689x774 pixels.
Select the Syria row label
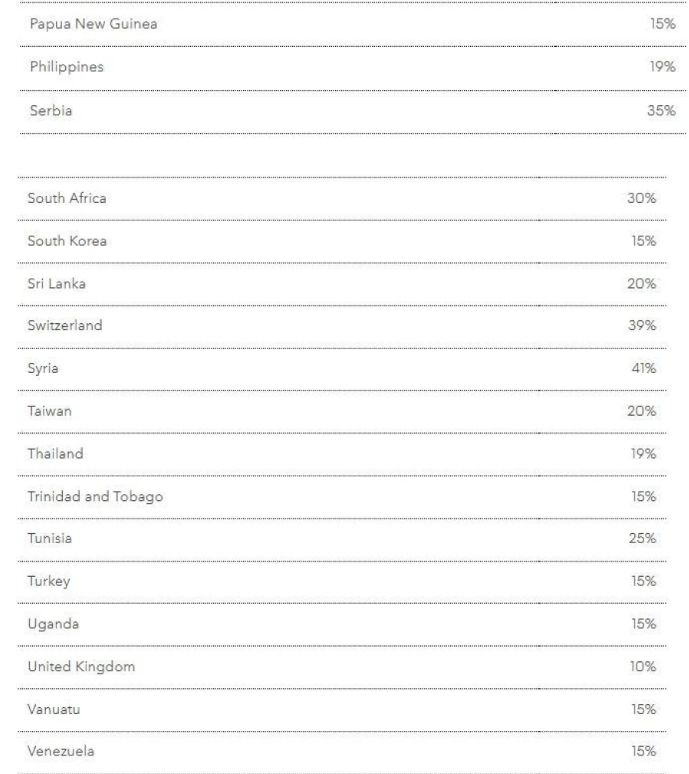click(x=43, y=369)
